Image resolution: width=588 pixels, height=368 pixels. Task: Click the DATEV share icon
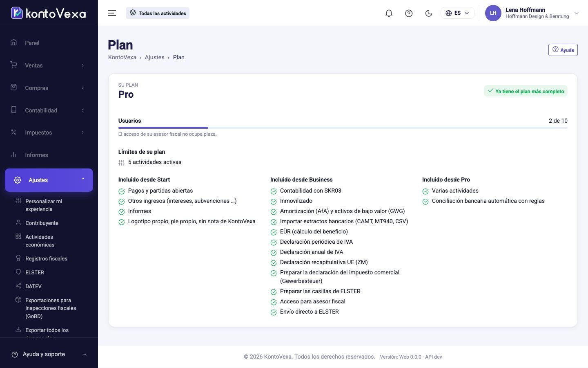(18, 286)
